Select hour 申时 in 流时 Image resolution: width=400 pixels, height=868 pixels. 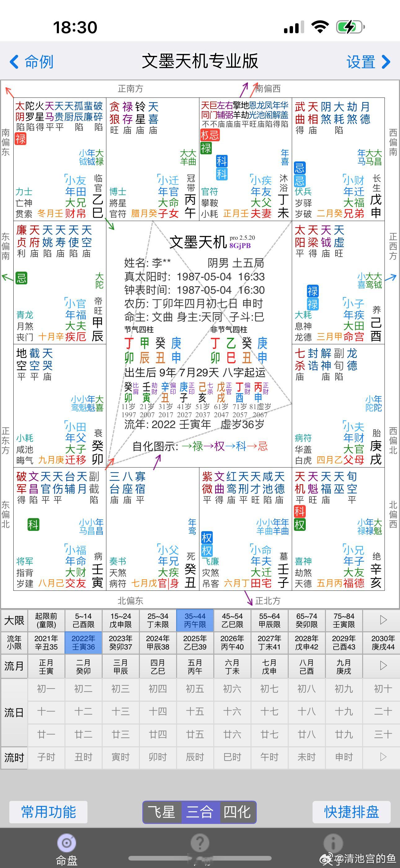(344, 757)
